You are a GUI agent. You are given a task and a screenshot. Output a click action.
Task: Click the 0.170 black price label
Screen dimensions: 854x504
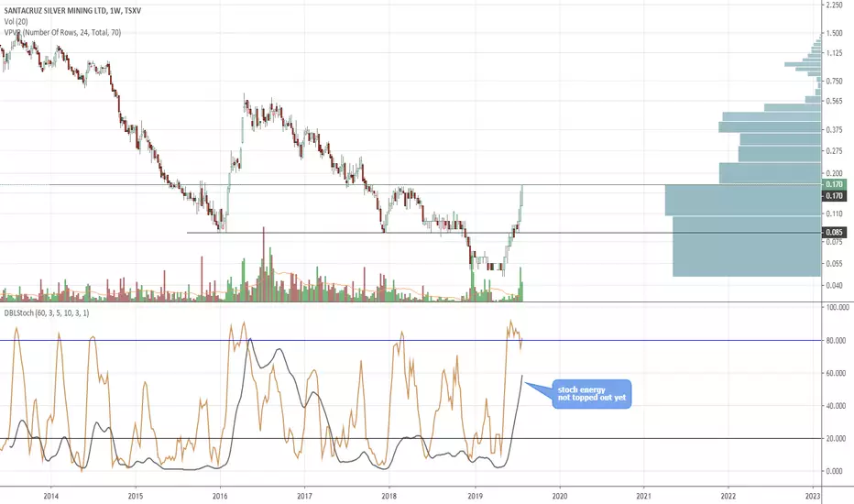click(834, 195)
